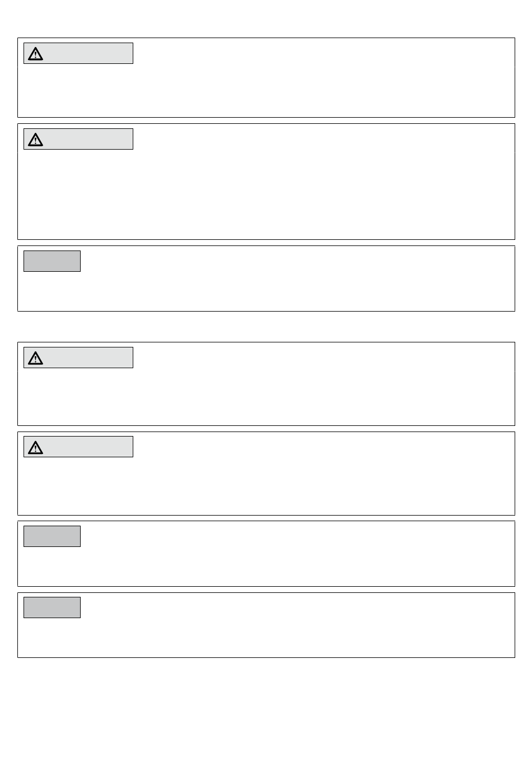Click the warning triangle in the first box
The width and height of the screenshot is (532, 770).
(x=35, y=54)
